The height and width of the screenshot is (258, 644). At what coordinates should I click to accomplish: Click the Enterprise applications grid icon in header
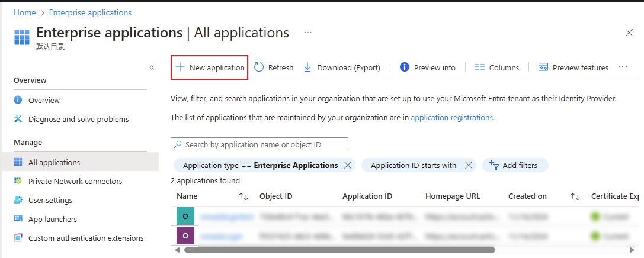pos(22,37)
